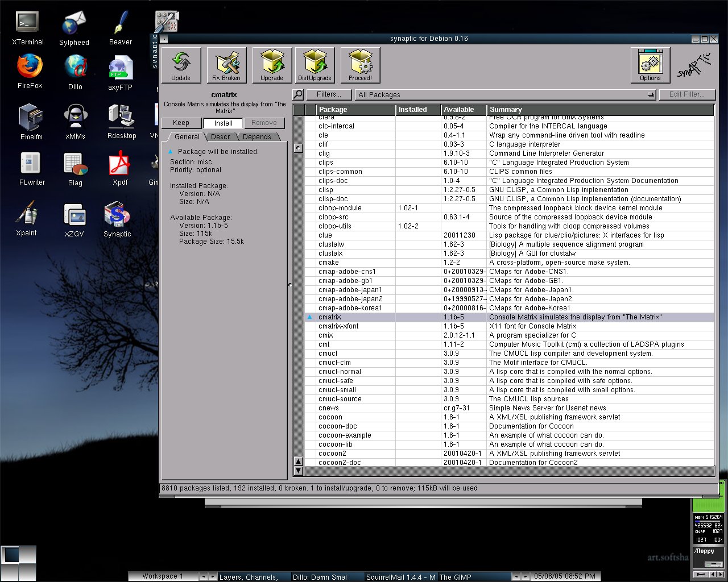Open the Rdesktop desktop icon
Image resolution: width=728 pixels, height=582 pixels.
[122, 121]
